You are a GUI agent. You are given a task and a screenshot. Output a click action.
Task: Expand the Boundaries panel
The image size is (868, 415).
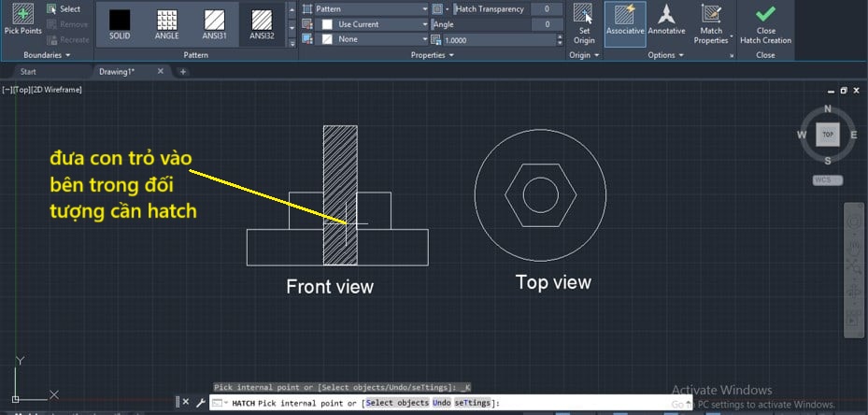pyautogui.click(x=47, y=55)
